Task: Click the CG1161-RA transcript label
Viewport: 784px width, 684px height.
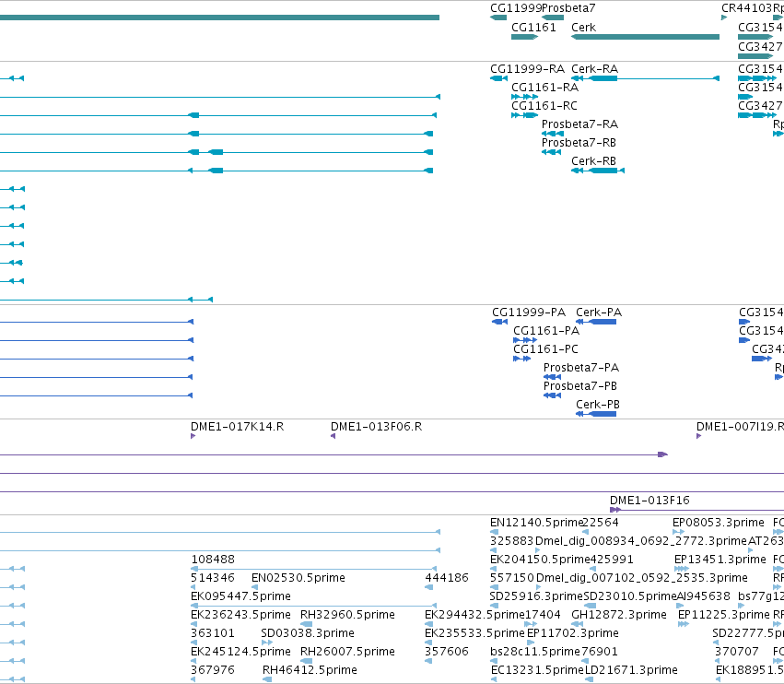Action: [x=545, y=88]
